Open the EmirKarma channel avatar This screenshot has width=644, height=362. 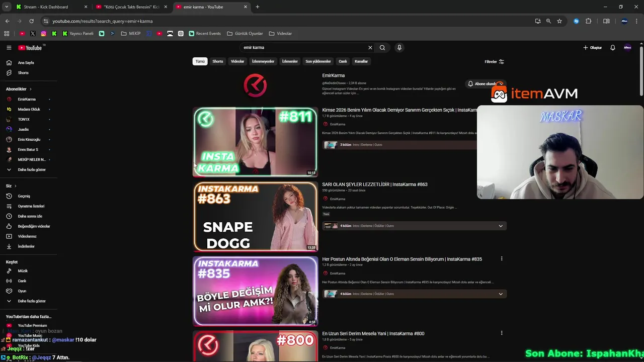[x=255, y=85]
